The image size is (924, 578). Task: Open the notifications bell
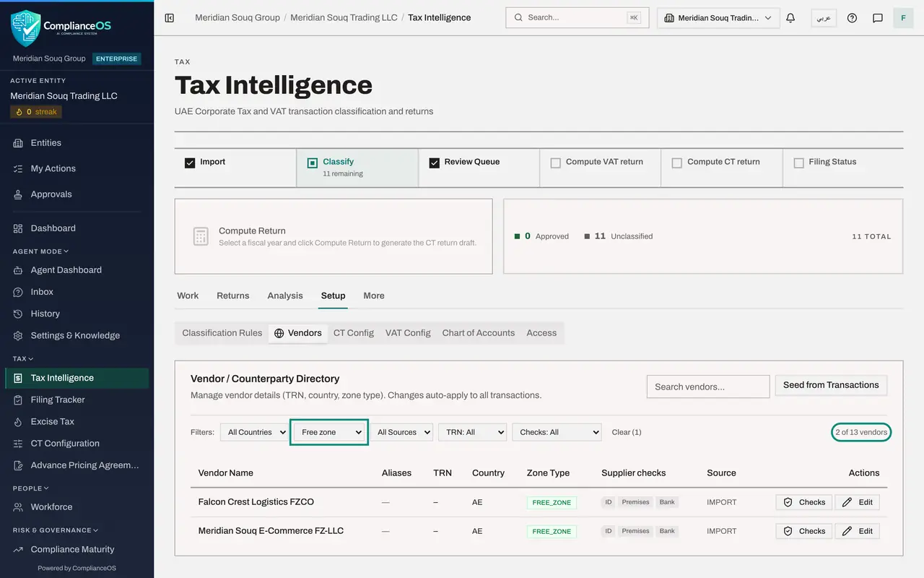coord(790,17)
